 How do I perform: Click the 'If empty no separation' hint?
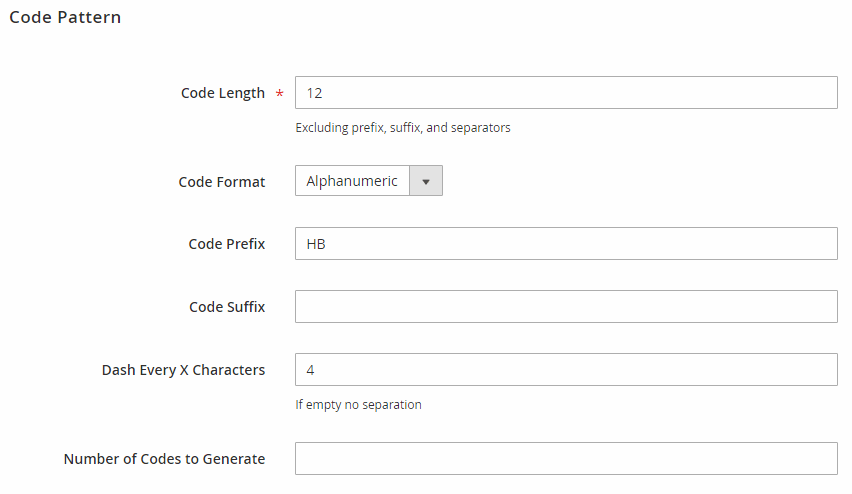point(358,405)
